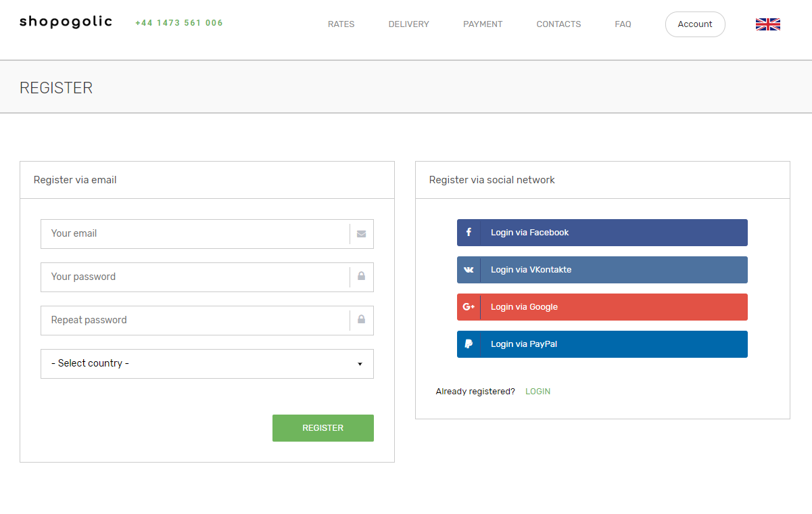This screenshot has height=514, width=812.
Task: Click the Facebook icon on login button
Action: 469,232
